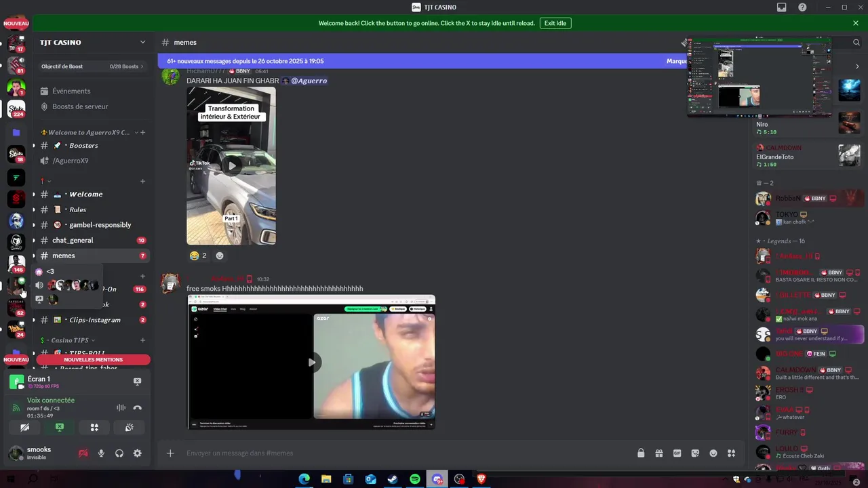Open the stream preview thumbnail
The image size is (868, 488).
(759, 77)
